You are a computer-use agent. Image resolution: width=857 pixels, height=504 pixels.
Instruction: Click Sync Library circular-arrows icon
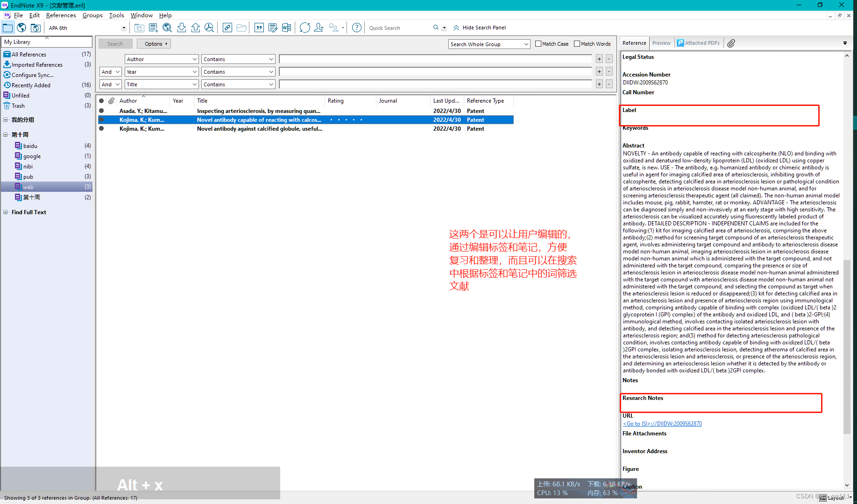pos(305,28)
